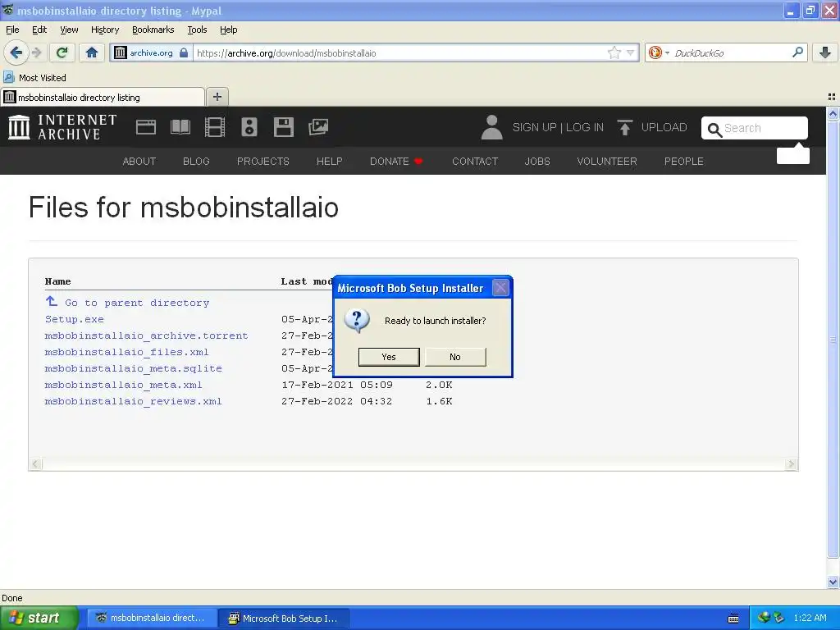Switch to Microsoft Bob Setup taskbar button
The width and height of the screenshot is (840, 630).
point(283,619)
